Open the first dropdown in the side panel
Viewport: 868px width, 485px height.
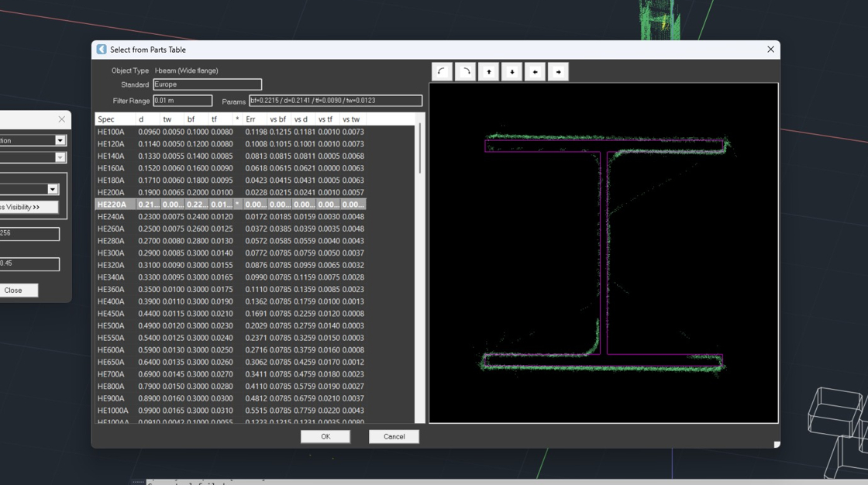(x=60, y=141)
